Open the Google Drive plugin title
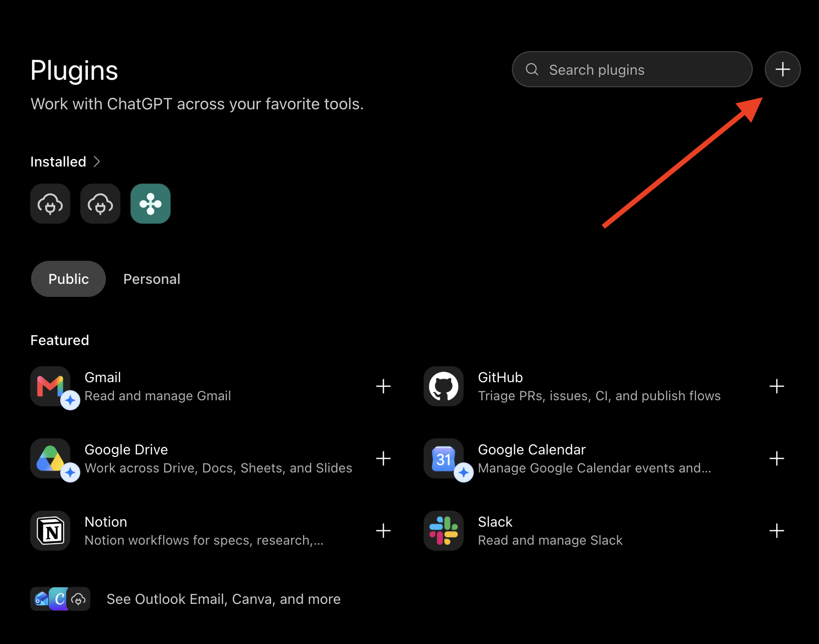Viewport: 819px width, 644px height. [126, 449]
